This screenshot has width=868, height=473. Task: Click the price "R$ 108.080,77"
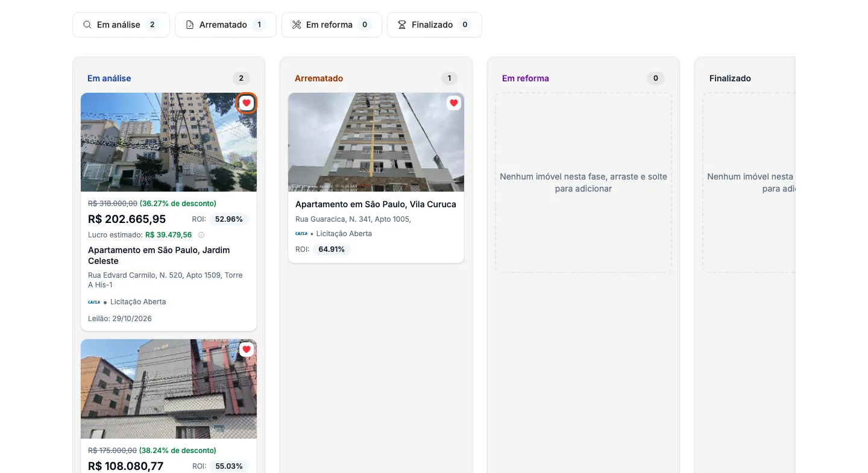[126, 466]
